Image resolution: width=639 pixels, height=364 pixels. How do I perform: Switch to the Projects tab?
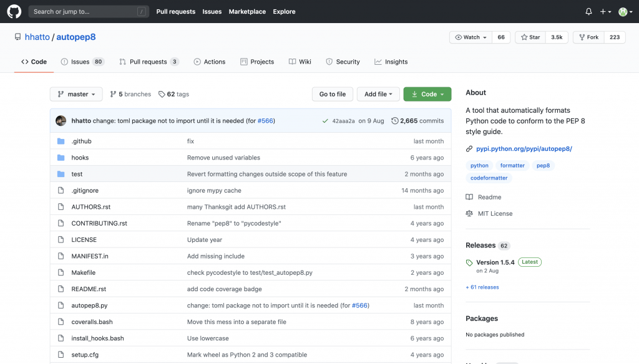click(257, 62)
